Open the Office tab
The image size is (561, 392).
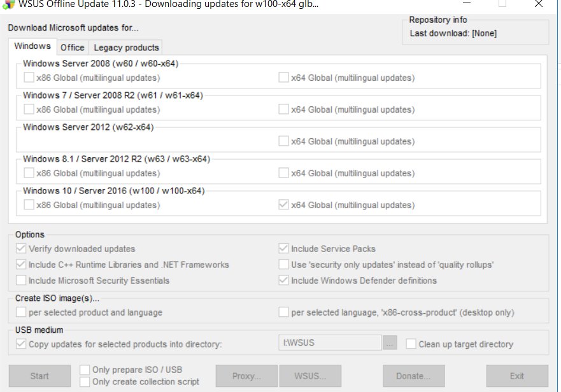72,48
